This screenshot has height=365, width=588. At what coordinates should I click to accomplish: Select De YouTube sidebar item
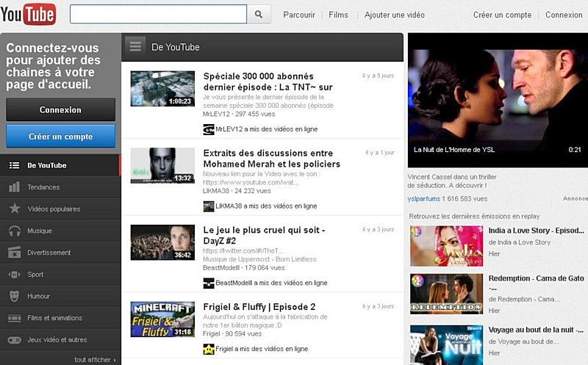pos(60,165)
